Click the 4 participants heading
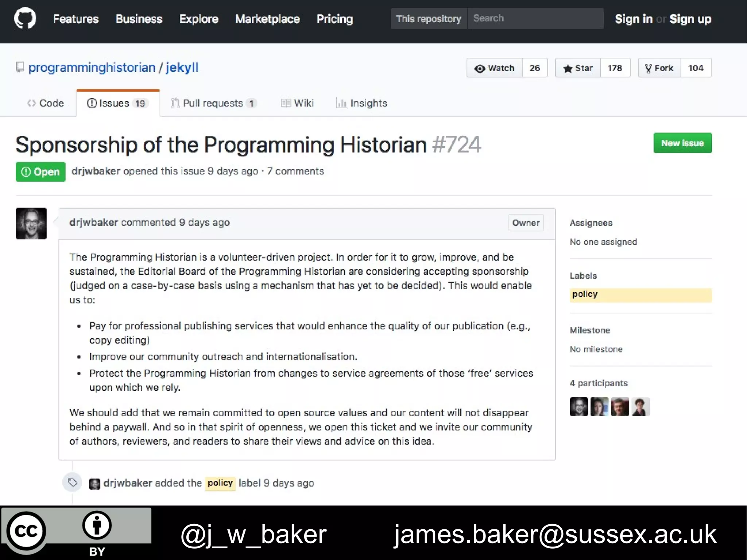The height and width of the screenshot is (560, 747). [599, 383]
